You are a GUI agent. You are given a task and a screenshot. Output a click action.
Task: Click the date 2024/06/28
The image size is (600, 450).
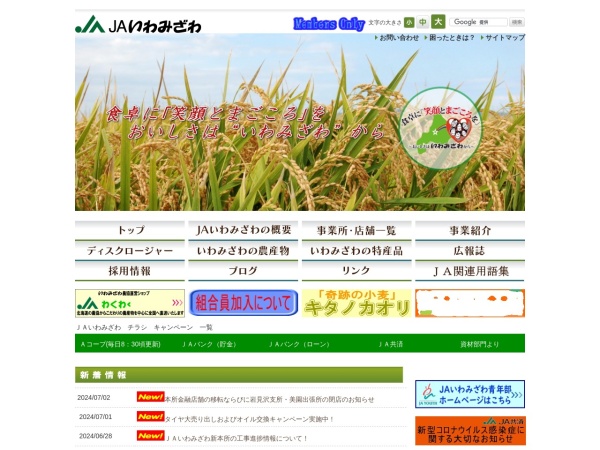[95, 436]
